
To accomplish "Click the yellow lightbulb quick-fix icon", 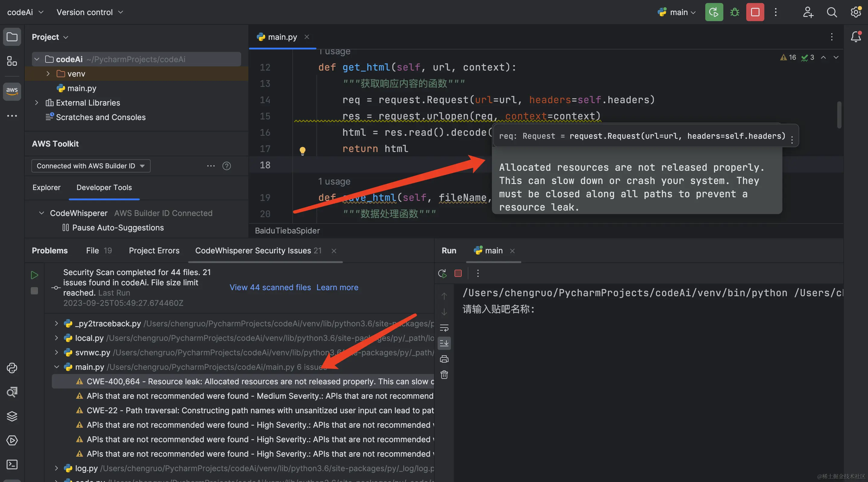I will [x=302, y=150].
